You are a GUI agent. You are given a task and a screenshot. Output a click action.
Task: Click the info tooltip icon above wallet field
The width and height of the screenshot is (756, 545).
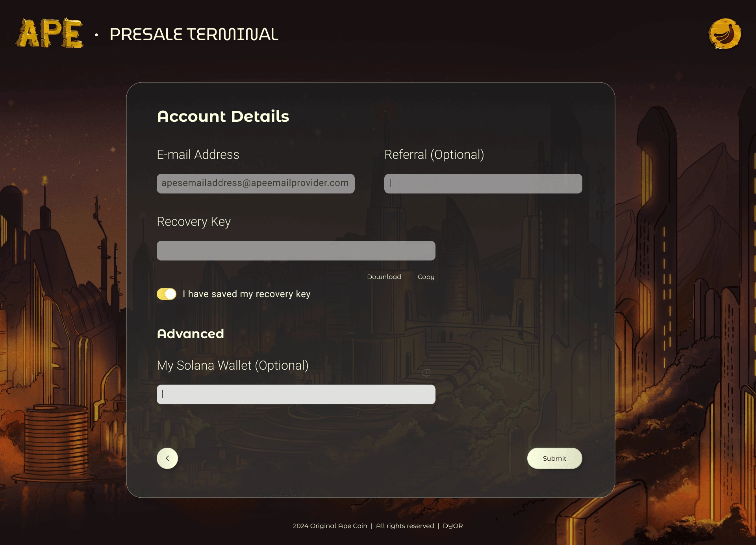426,372
